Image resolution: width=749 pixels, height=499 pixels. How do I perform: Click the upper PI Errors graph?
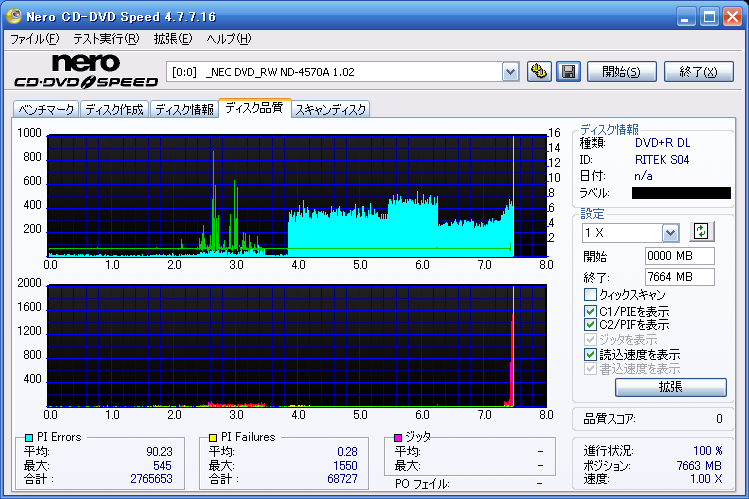coord(297,196)
